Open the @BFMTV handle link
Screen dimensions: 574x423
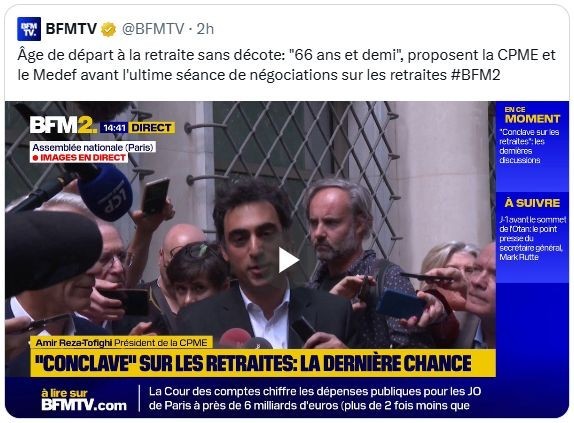pos(153,29)
